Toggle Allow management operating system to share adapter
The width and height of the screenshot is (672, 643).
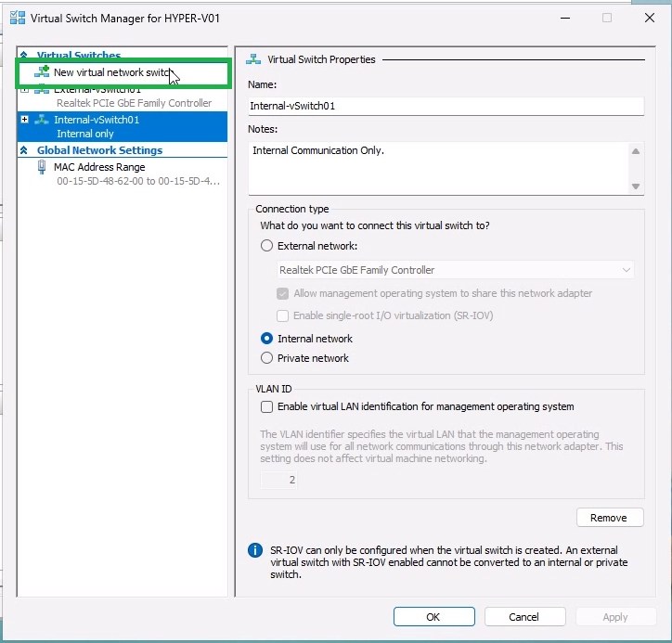point(282,293)
